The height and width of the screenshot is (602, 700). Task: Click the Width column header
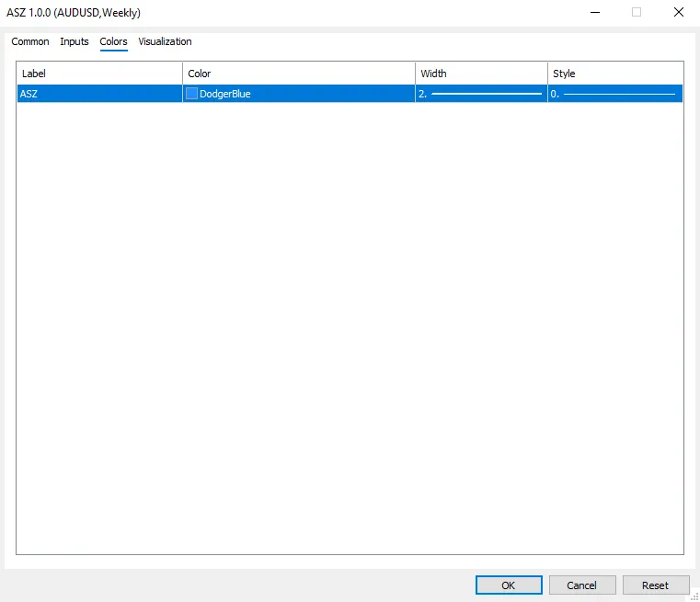[480, 74]
